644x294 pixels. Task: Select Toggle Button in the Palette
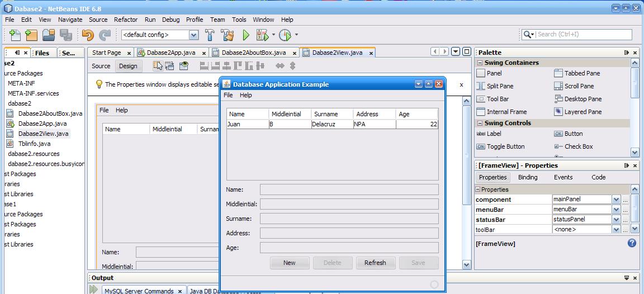(x=500, y=146)
